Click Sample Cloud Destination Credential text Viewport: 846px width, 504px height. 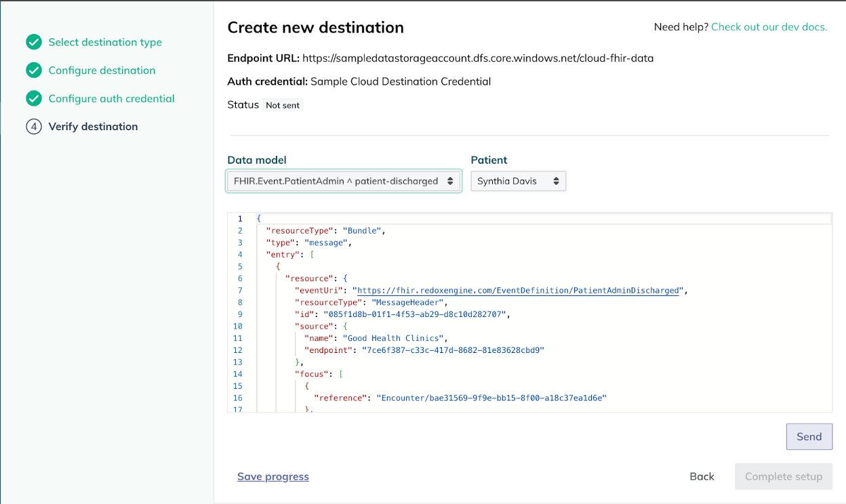[x=401, y=81]
